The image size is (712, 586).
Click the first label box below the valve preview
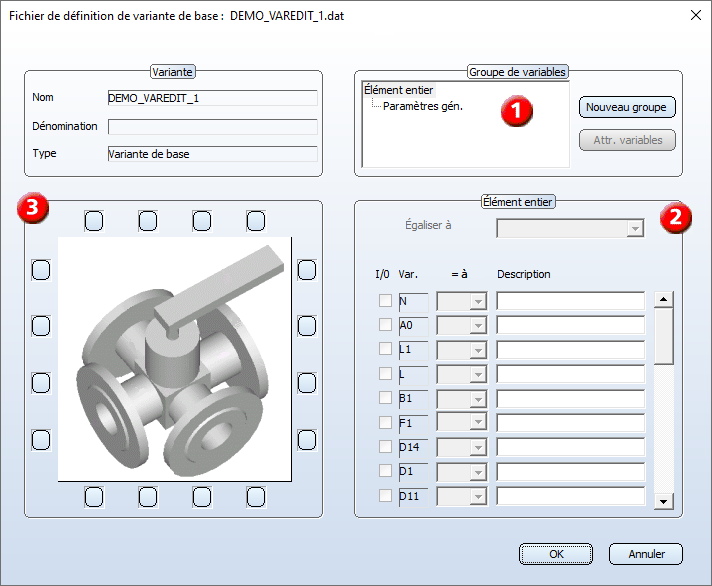point(94,497)
